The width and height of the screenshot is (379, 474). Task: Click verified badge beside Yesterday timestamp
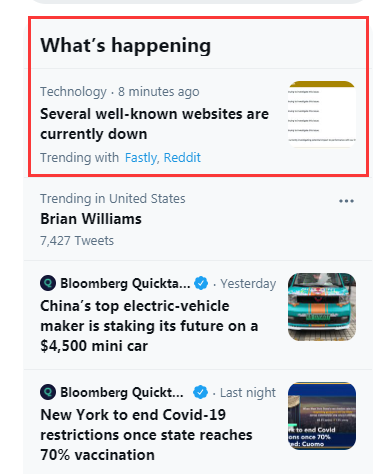(x=201, y=283)
